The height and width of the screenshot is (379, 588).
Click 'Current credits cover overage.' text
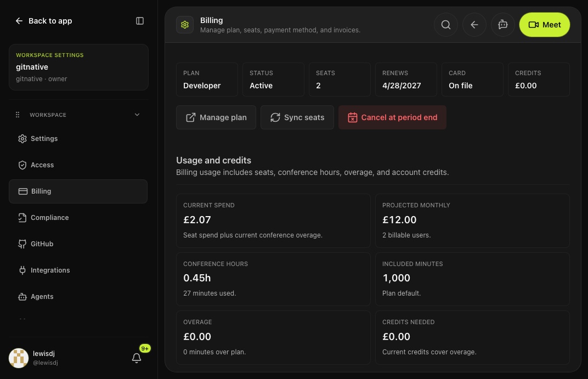pos(429,352)
